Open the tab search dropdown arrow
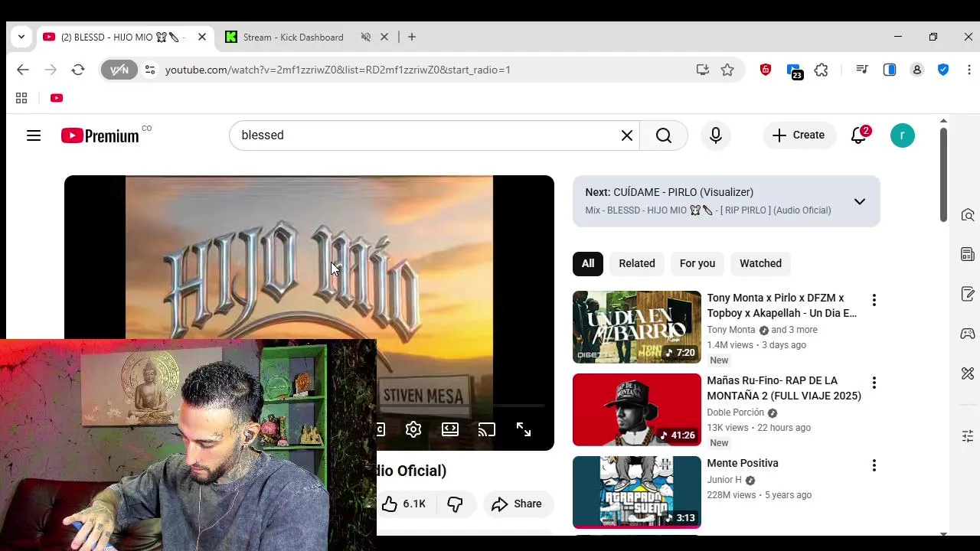 tap(21, 37)
